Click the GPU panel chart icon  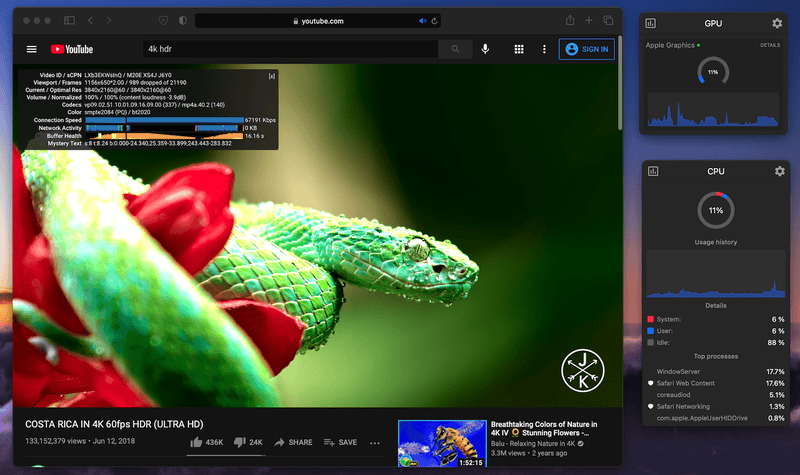651,23
